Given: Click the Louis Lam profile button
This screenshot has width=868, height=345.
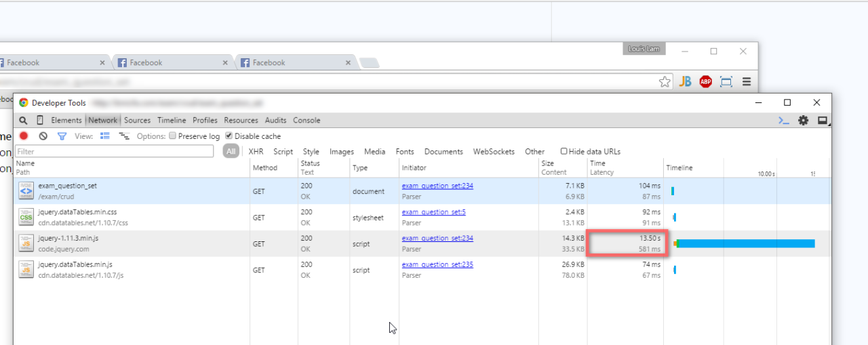Looking at the screenshot, I should 644,49.
